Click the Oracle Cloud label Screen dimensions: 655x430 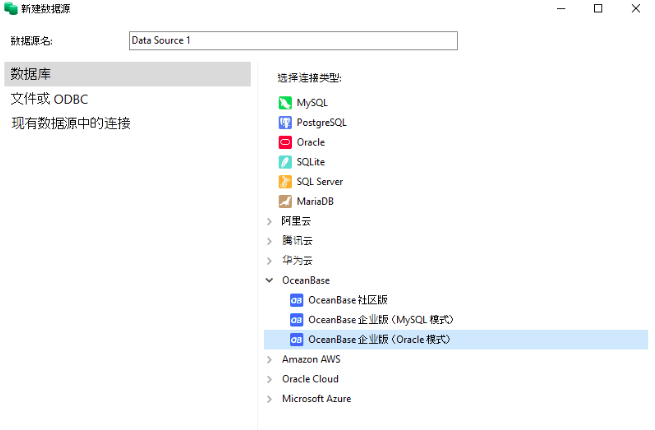[310, 379]
